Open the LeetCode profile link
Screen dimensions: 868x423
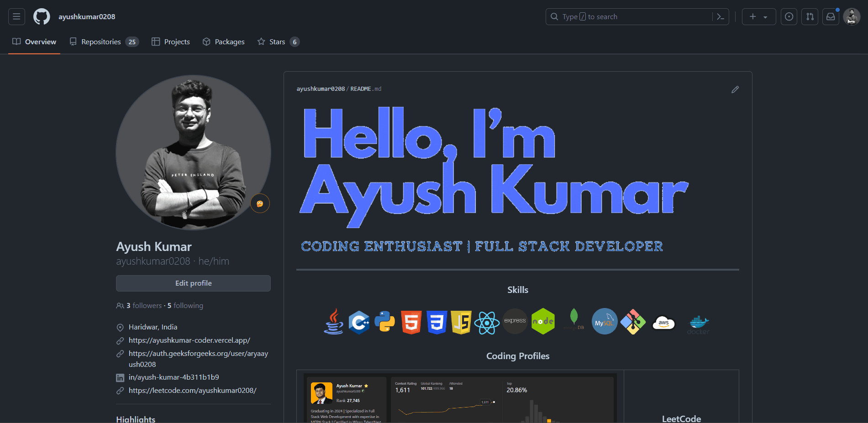192,391
